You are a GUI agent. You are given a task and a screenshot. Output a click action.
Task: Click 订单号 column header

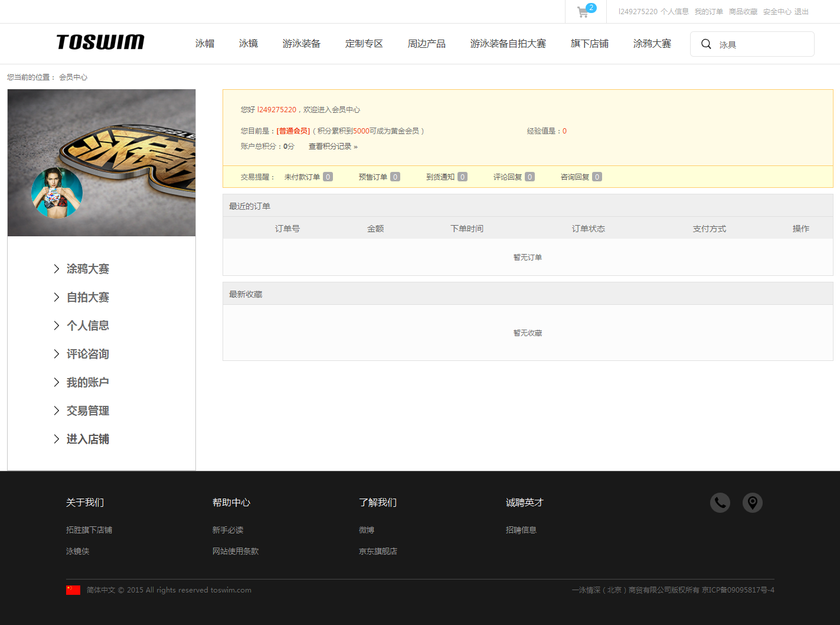coord(287,229)
